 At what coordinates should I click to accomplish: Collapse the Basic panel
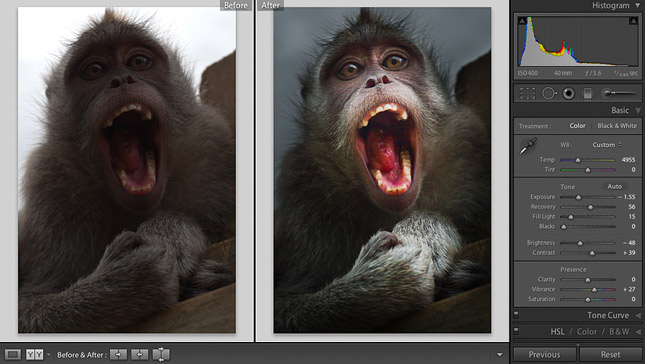638,110
